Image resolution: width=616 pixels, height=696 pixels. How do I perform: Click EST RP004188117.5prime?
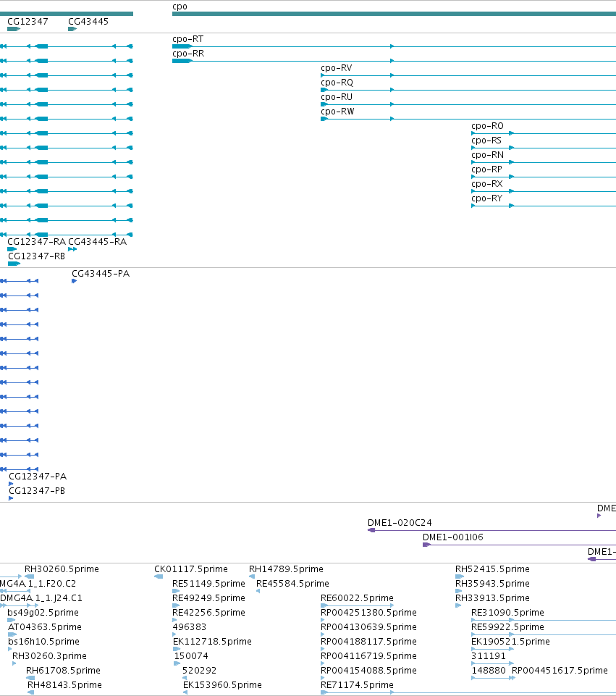click(x=368, y=642)
